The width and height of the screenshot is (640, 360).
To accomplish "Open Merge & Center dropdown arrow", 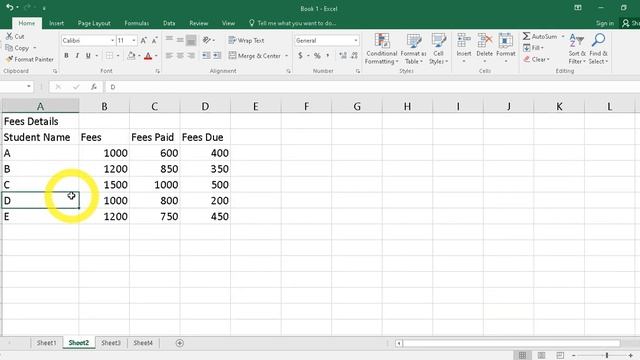I will pyautogui.click(x=287, y=56).
